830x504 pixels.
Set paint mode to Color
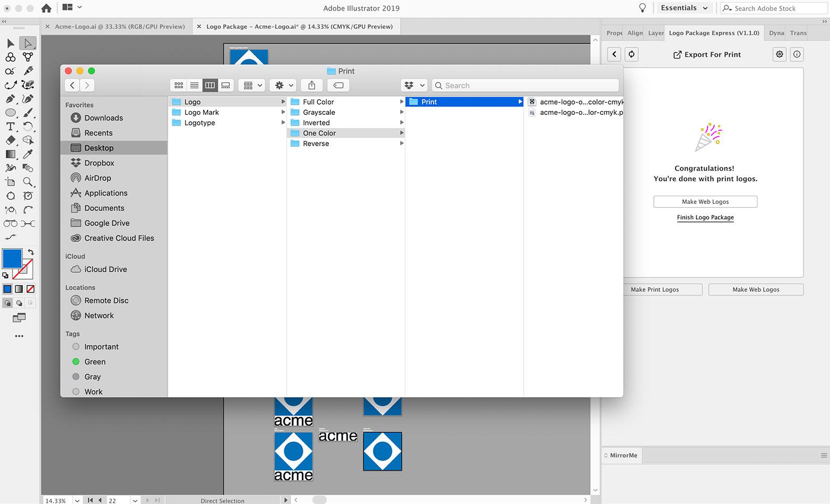[x=7, y=289]
